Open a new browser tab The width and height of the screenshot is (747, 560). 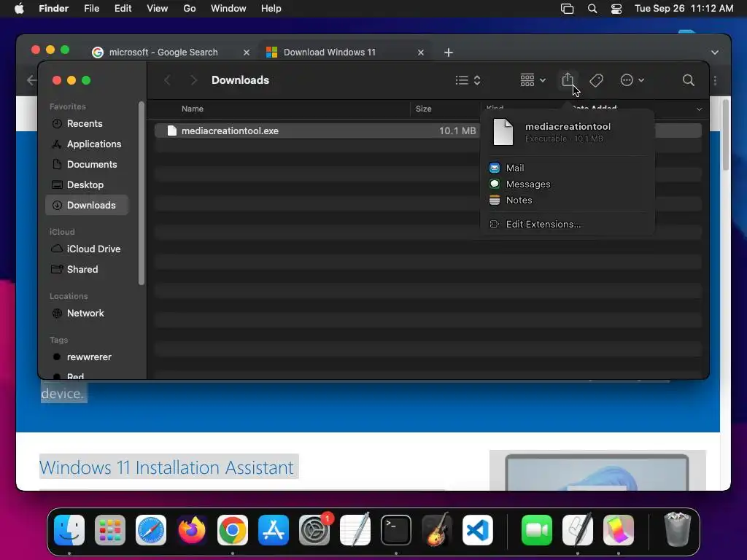coord(449,52)
